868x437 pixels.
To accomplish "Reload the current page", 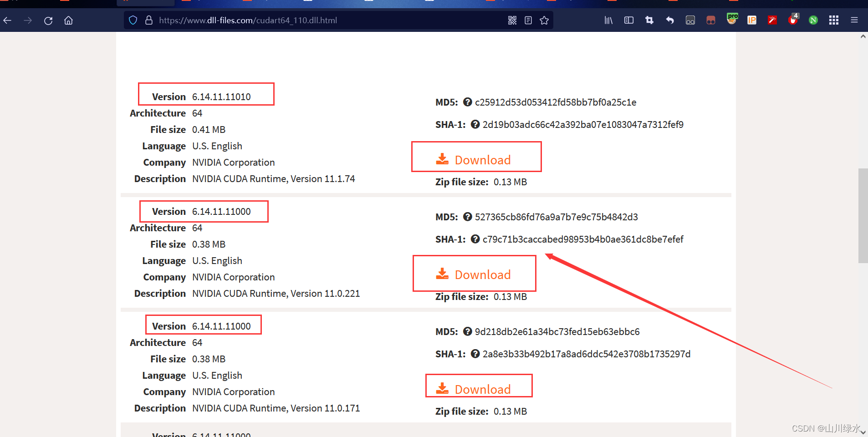I will pos(48,20).
